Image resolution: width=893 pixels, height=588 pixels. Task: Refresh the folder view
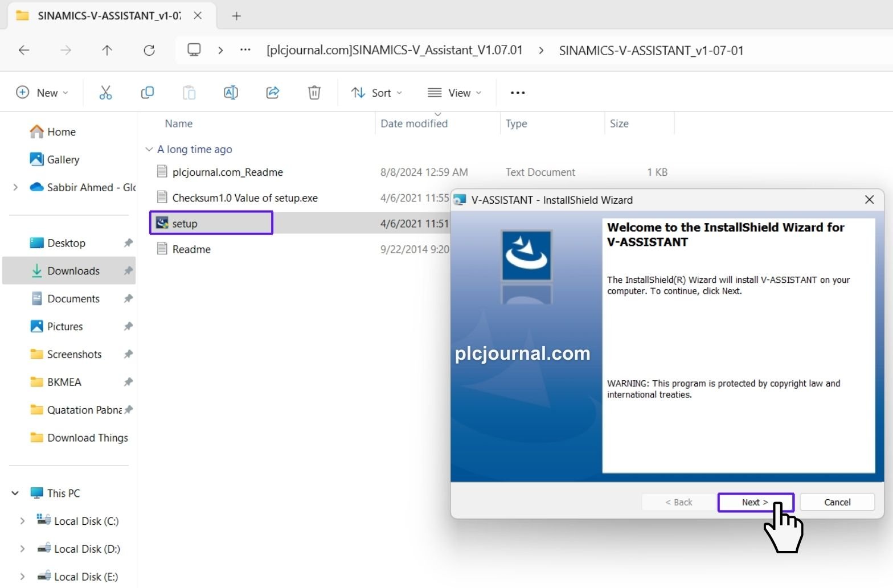coord(149,50)
